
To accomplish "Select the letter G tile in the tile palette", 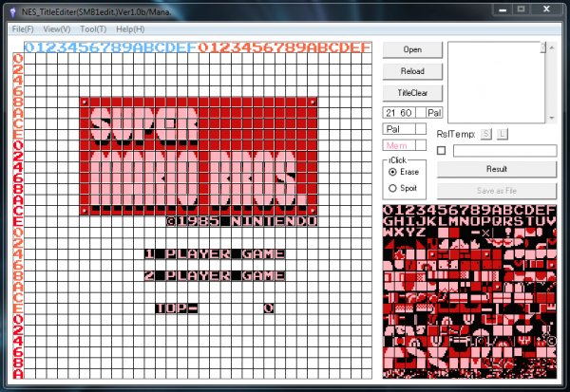I will click(x=389, y=221).
